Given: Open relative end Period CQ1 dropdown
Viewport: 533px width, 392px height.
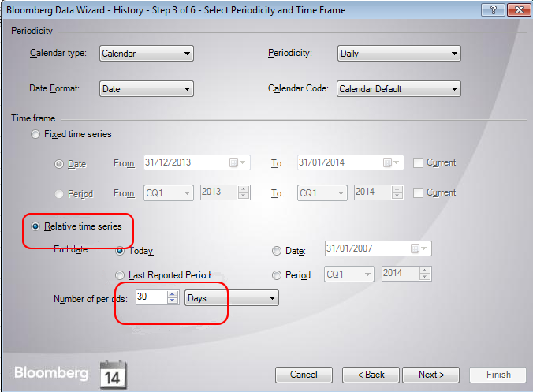Looking at the screenshot, I should (x=349, y=274).
